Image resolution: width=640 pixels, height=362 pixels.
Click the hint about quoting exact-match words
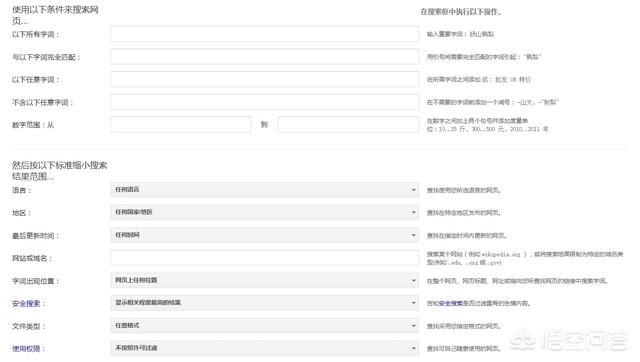click(x=484, y=57)
